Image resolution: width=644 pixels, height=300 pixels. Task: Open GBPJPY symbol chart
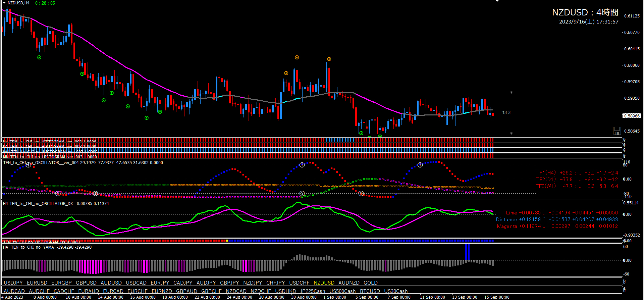tap(229, 283)
